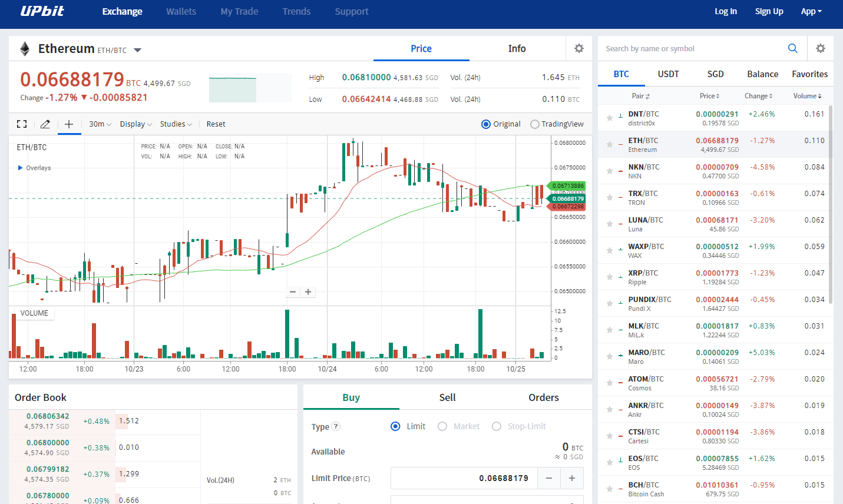The image size is (843, 504).
Task: Sort market list by Price
Action: click(x=710, y=96)
